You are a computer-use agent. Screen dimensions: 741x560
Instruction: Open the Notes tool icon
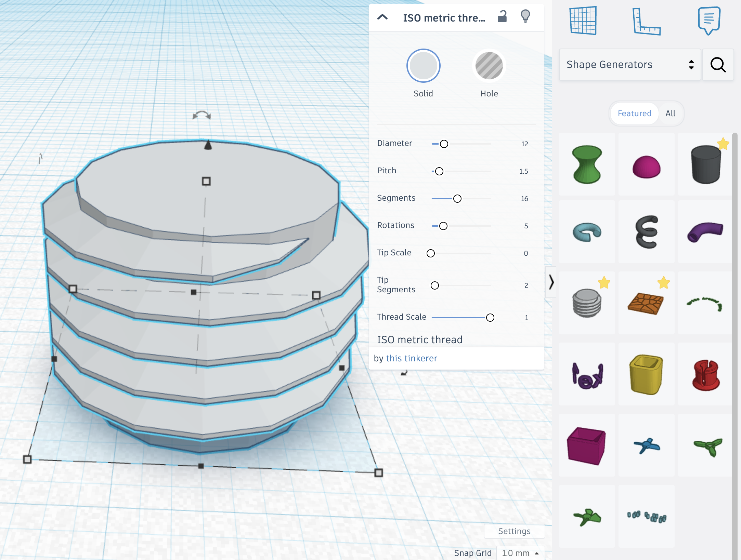tap(709, 21)
